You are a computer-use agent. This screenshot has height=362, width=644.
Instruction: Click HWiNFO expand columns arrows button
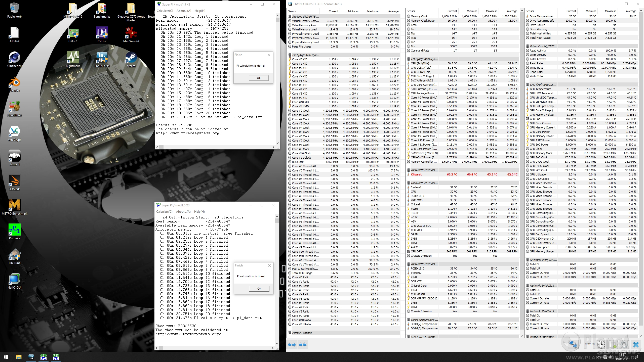click(292, 345)
